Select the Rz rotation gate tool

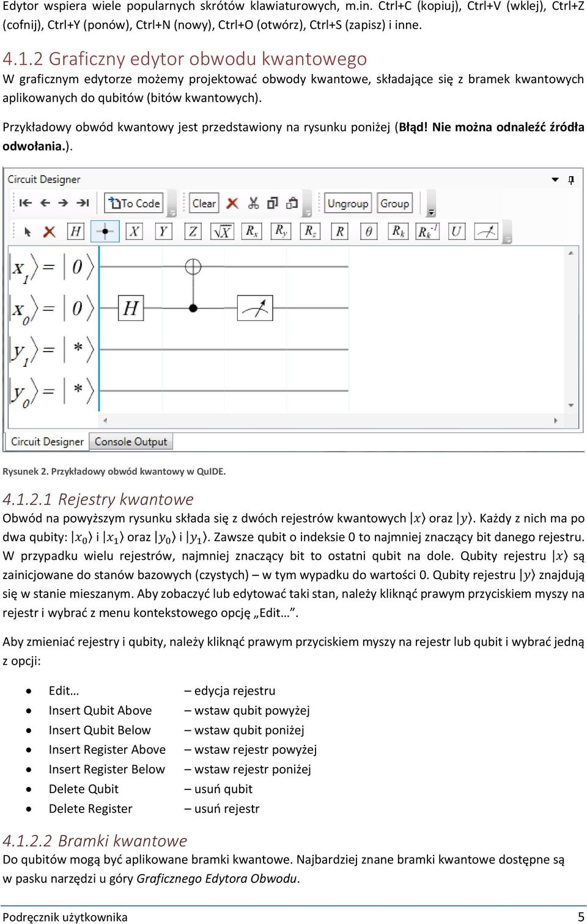coord(310,232)
